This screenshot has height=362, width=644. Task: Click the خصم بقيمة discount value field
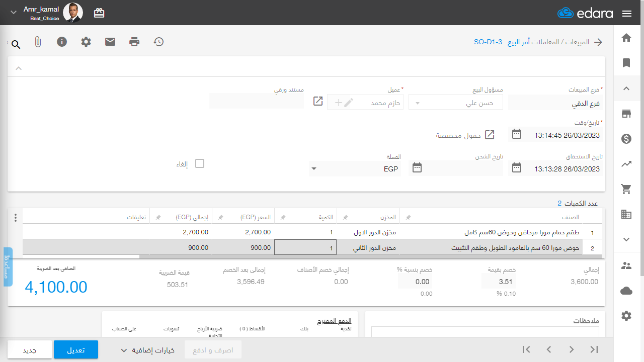498,282
